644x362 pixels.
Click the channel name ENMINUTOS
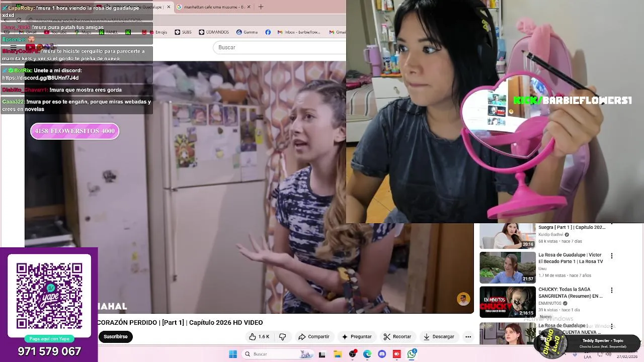550,303
